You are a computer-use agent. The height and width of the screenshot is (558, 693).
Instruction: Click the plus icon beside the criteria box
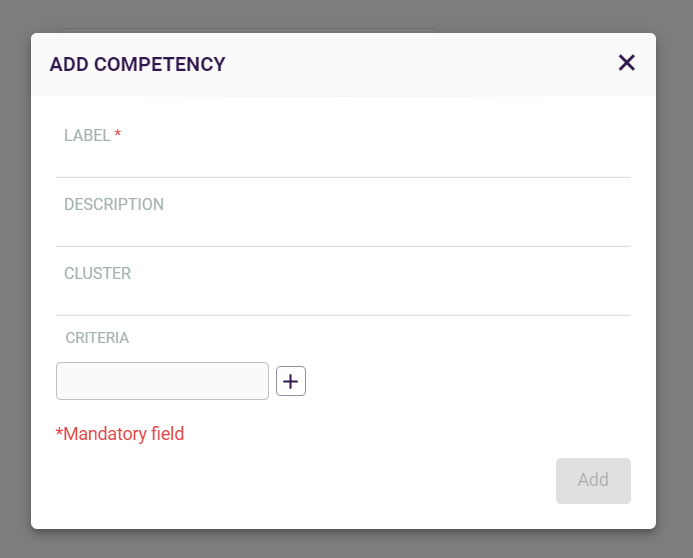[x=291, y=381]
